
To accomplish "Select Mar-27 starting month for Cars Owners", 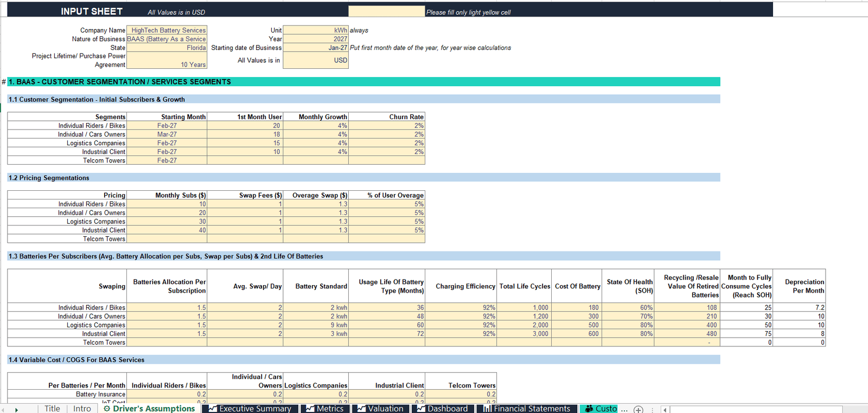I will [167, 134].
